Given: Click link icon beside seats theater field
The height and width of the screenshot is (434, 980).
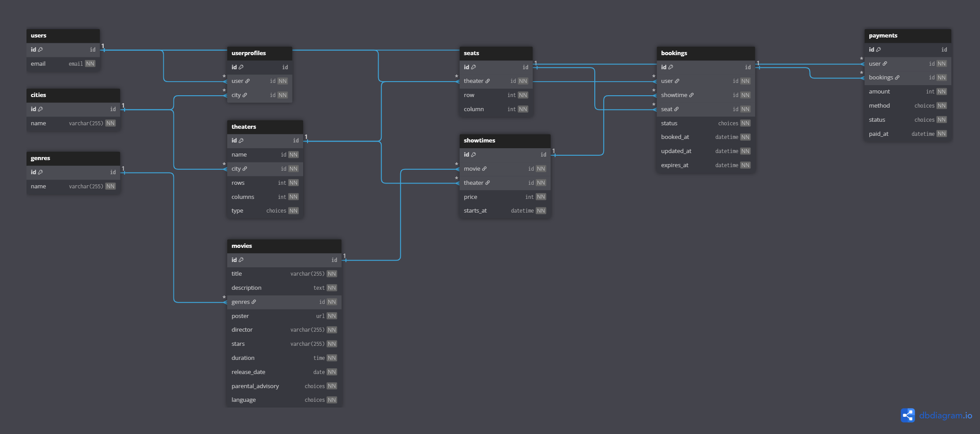Looking at the screenshot, I should pyautogui.click(x=488, y=81).
